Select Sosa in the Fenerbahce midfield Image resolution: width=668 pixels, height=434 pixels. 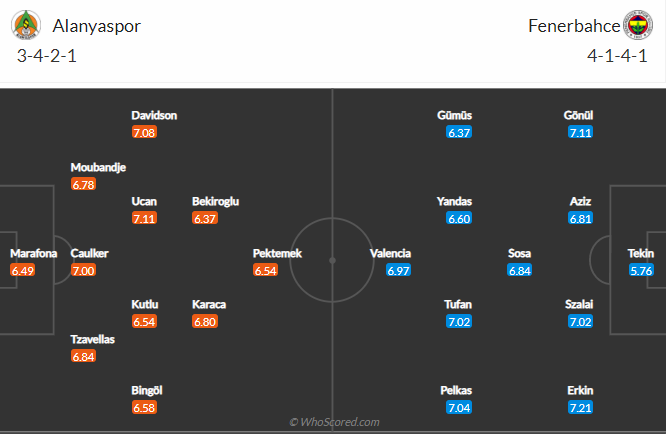click(520, 253)
